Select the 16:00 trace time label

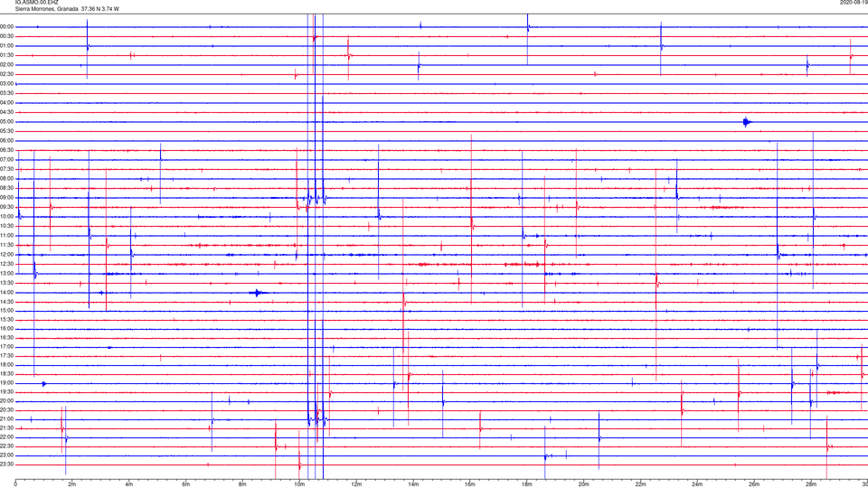[x=7, y=329]
